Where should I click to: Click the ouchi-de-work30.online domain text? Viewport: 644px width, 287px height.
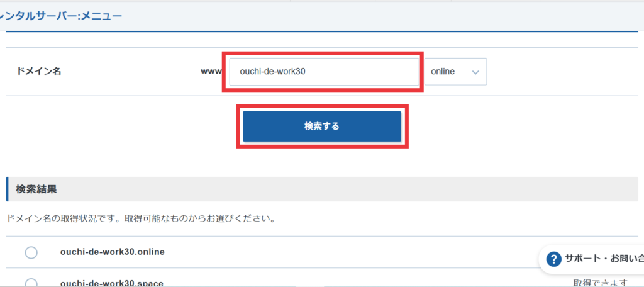[113, 252]
